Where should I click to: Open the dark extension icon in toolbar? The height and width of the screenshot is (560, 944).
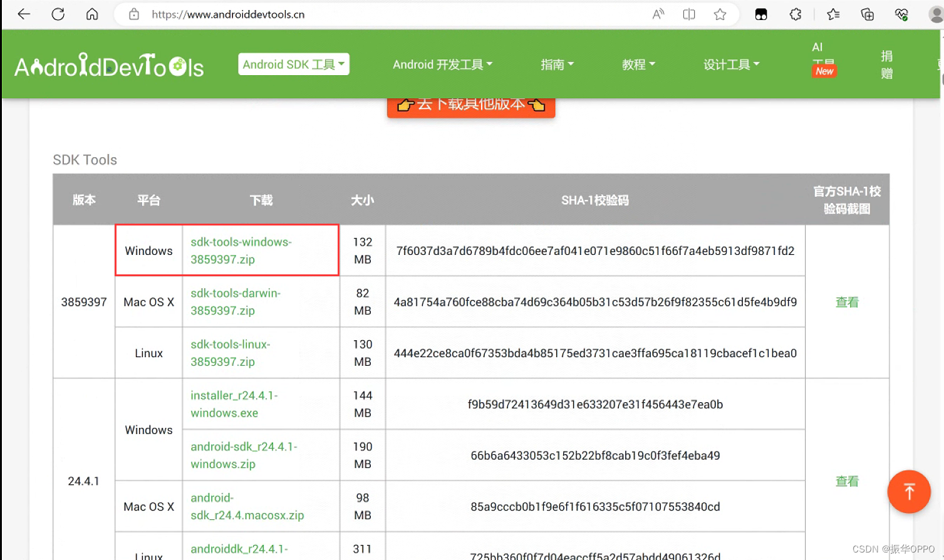click(x=761, y=14)
